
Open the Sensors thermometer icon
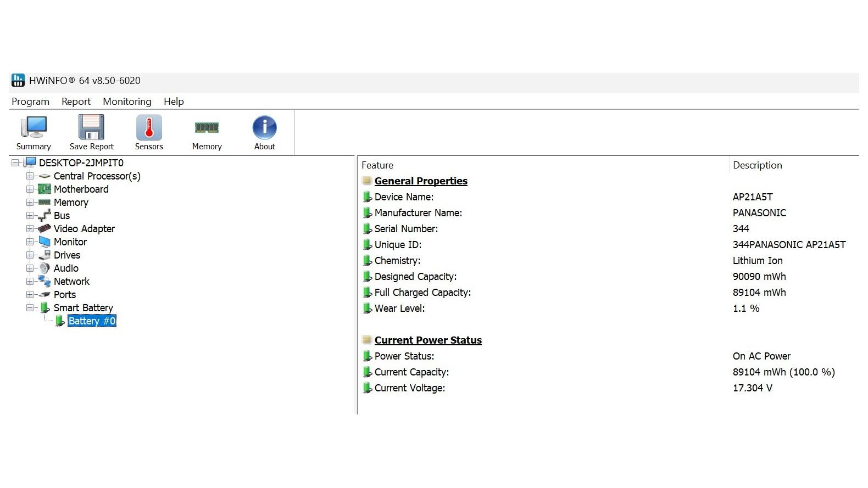(149, 127)
